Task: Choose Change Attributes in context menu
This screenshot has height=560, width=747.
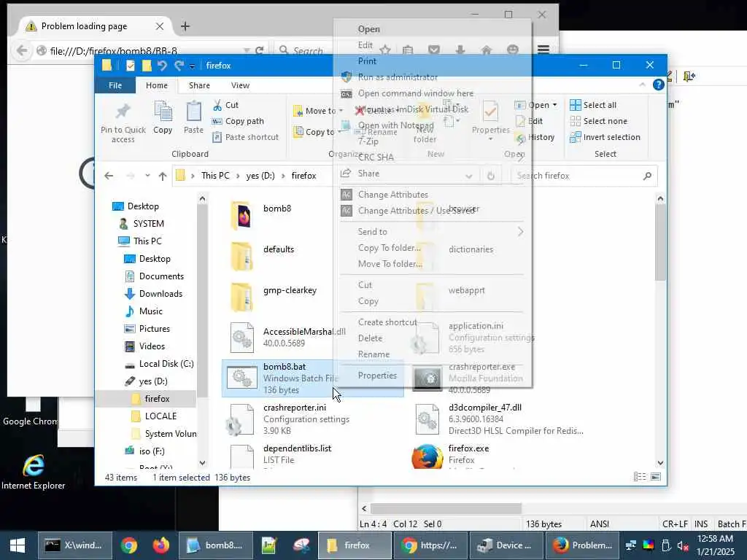Action: coord(393,194)
